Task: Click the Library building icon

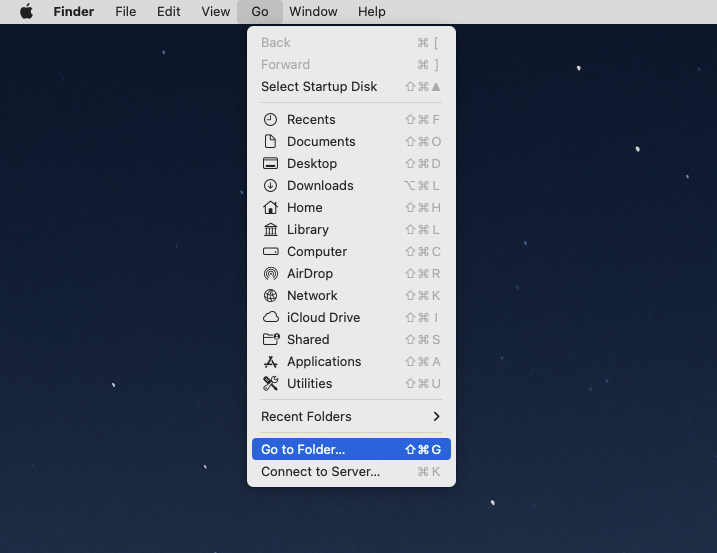Action: (270, 229)
